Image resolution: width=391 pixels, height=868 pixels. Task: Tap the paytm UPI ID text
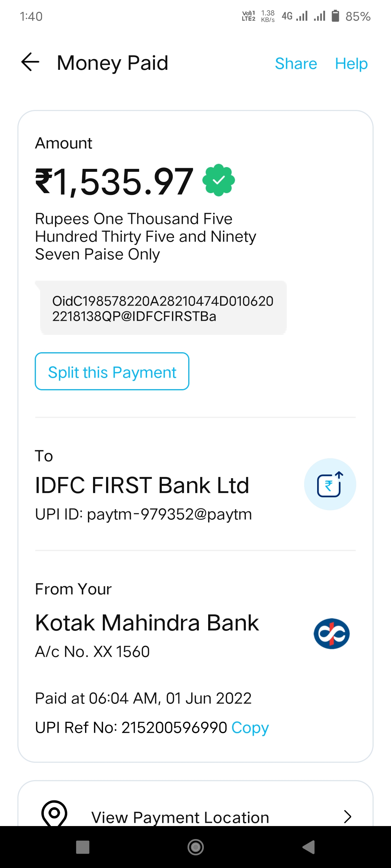pos(143,514)
